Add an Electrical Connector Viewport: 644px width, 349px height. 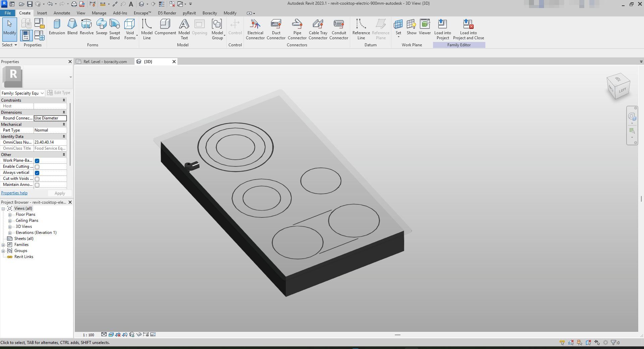point(255,29)
